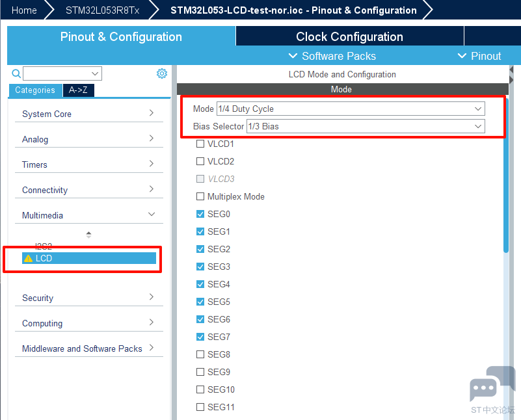This screenshot has height=420, width=521.
Task: Switch to Pinout & Configuration tab
Action: (x=121, y=36)
